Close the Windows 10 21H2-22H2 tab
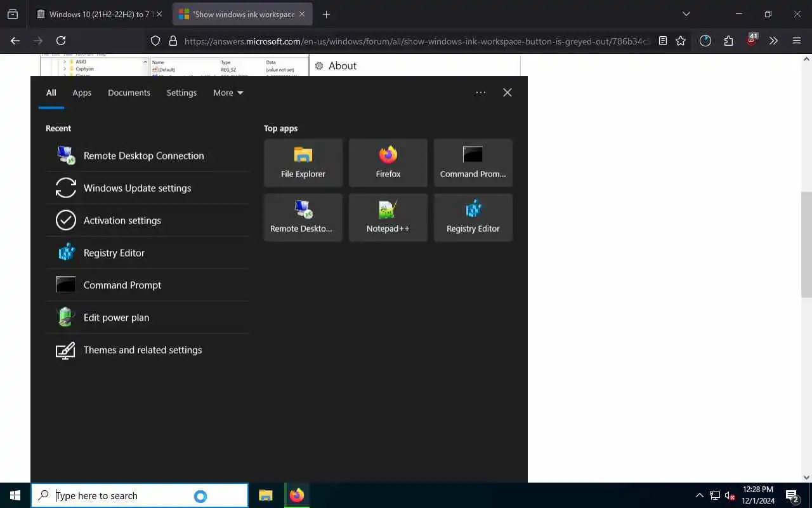The width and height of the screenshot is (812, 508). [x=159, y=14]
